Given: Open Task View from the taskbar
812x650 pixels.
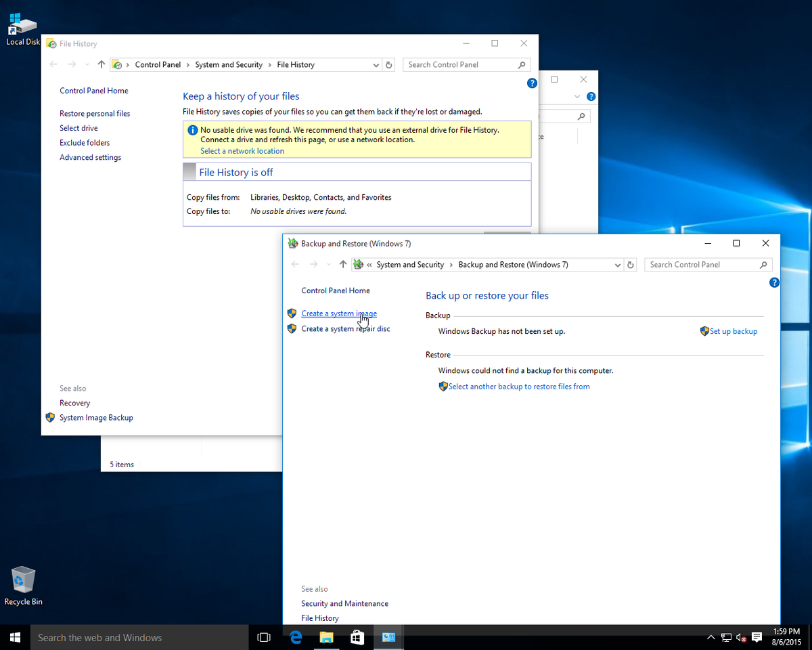Looking at the screenshot, I should point(263,637).
